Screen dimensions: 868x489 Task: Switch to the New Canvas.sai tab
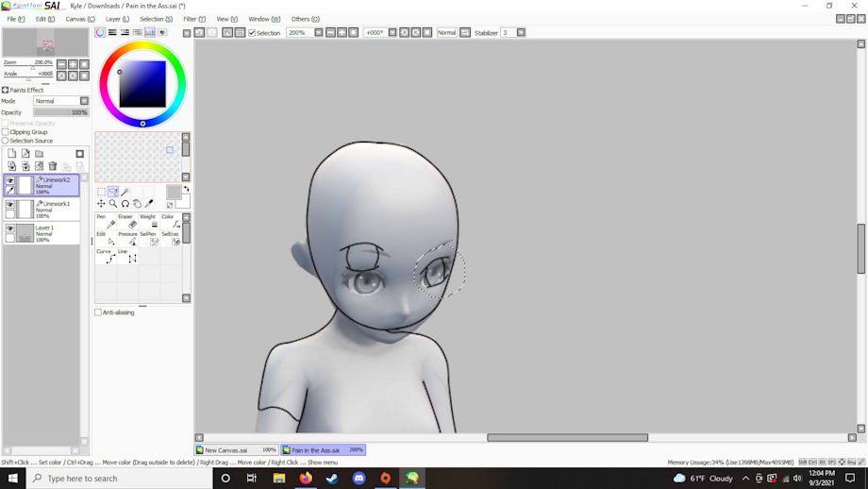pyautogui.click(x=226, y=450)
